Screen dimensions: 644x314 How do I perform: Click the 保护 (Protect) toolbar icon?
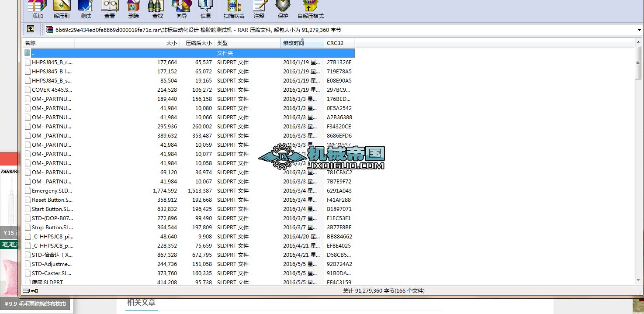283,9
